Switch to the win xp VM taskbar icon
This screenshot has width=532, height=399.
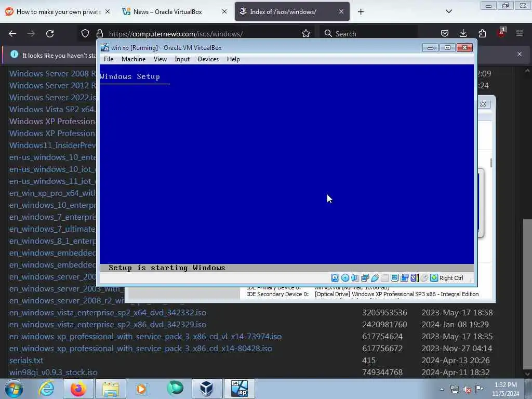click(239, 389)
